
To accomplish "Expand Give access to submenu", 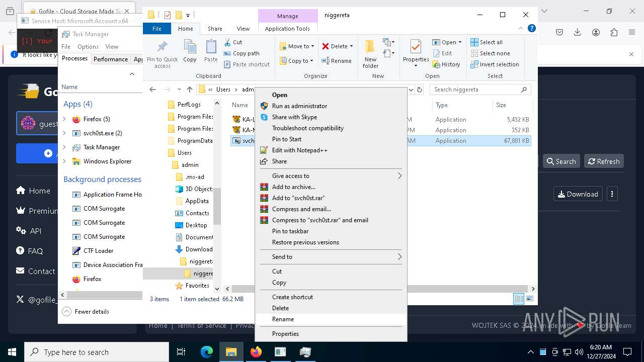I will (x=331, y=176).
